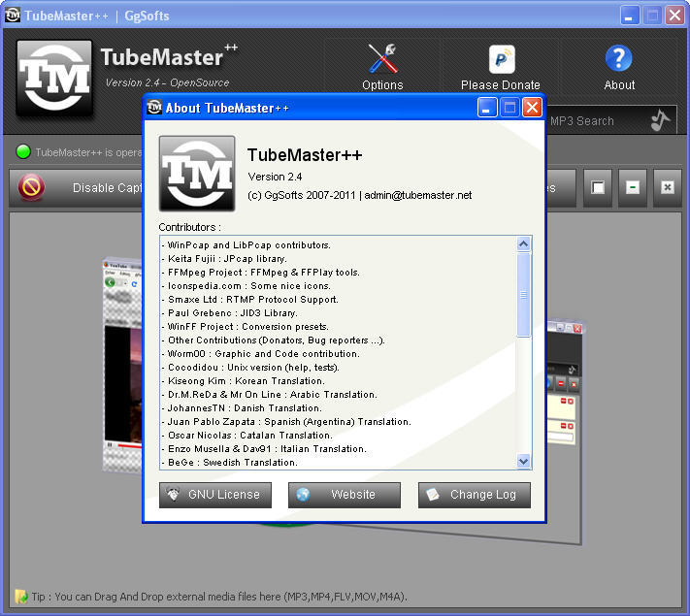Image resolution: width=690 pixels, height=616 pixels.
Task: Click the large TM logo in main window
Action: 54,79
